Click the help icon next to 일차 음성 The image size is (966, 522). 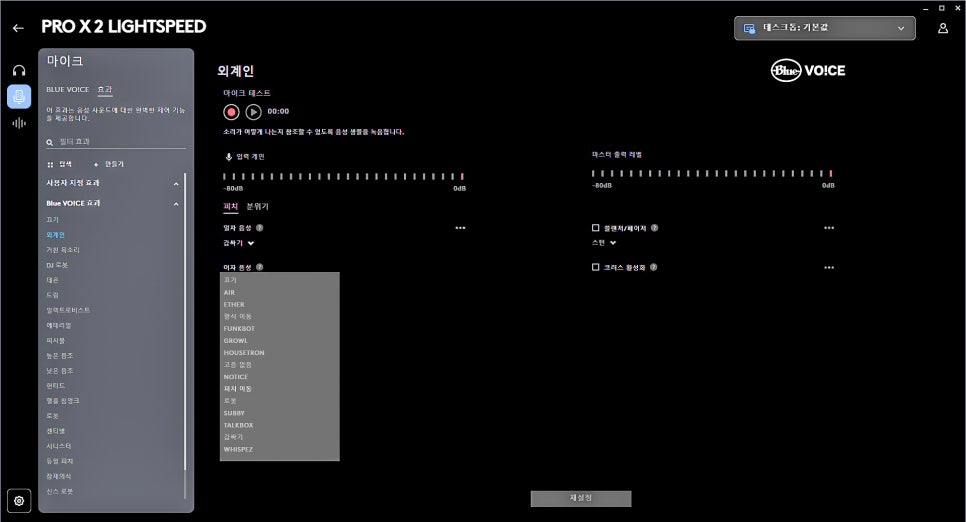(x=259, y=227)
